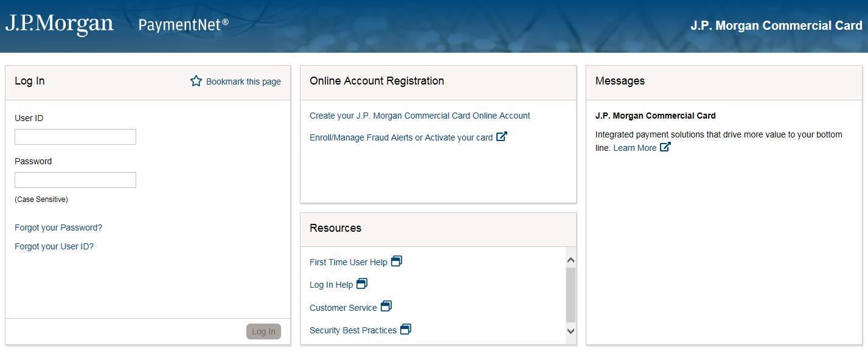This screenshot has width=868, height=354.
Task: Open the Learn More link in Messages
Action: pos(634,148)
